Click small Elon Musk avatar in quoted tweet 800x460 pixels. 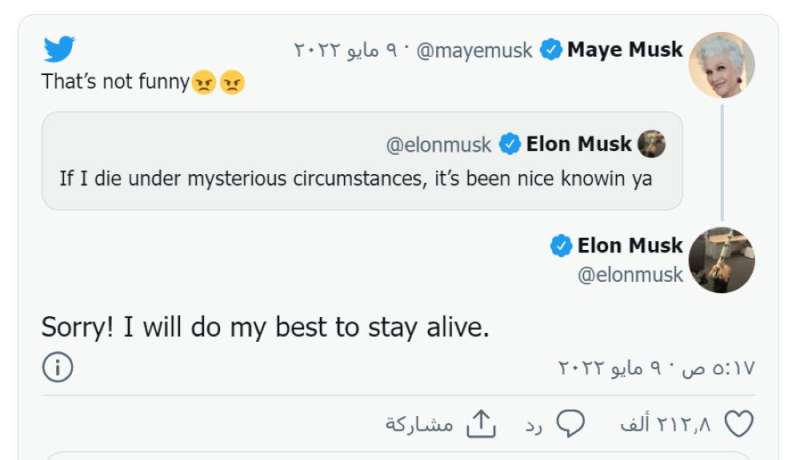652,144
